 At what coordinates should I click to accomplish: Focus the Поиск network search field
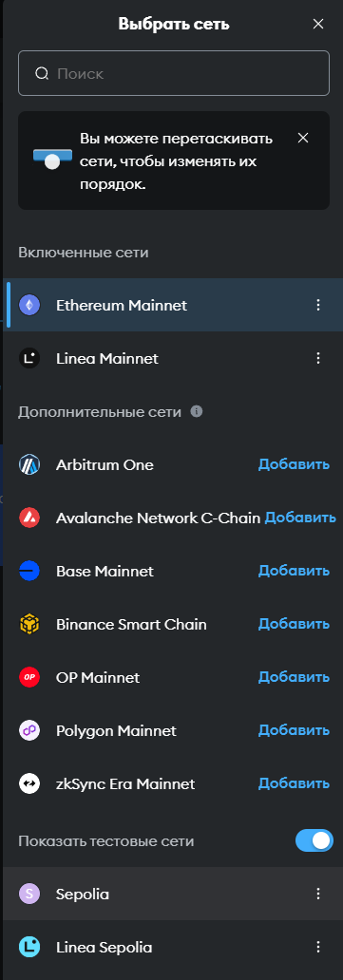coord(174,73)
